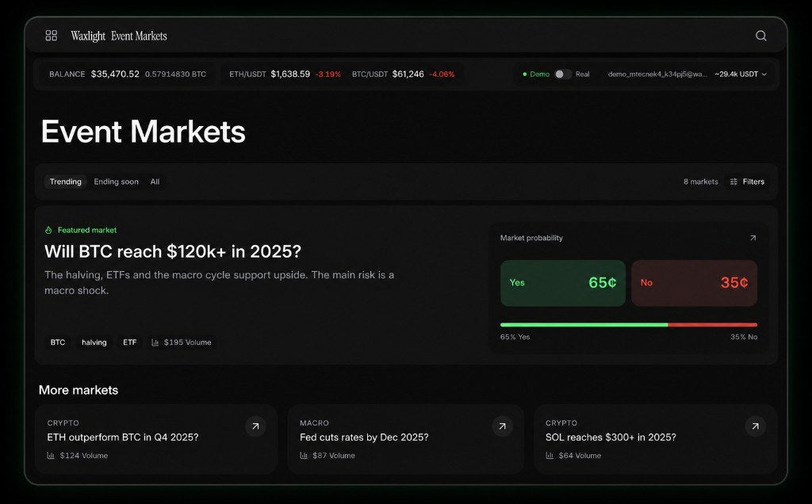The height and width of the screenshot is (504, 812).
Task: Expand the ~29.4k USDT account dropdown
Action: click(741, 74)
